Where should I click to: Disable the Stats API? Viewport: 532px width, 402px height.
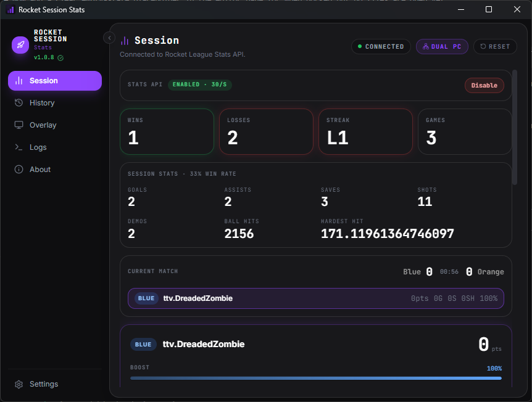[484, 86]
